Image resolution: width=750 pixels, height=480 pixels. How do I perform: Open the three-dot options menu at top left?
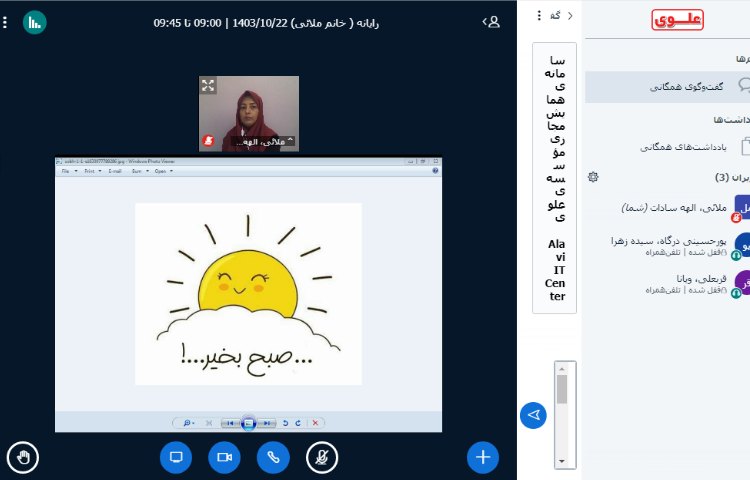pos(5,21)
